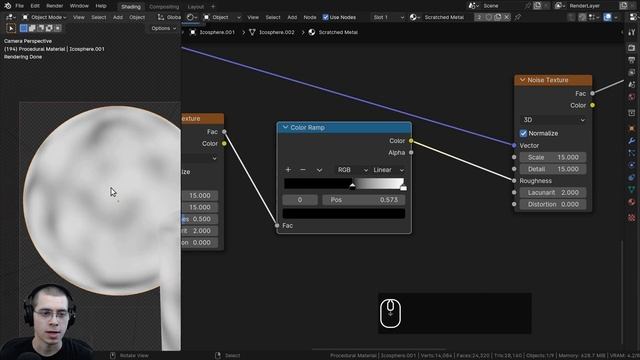Open the viewport Add menu
The height and width of the screenshot is (360, 640).
(x=118, y=17)
